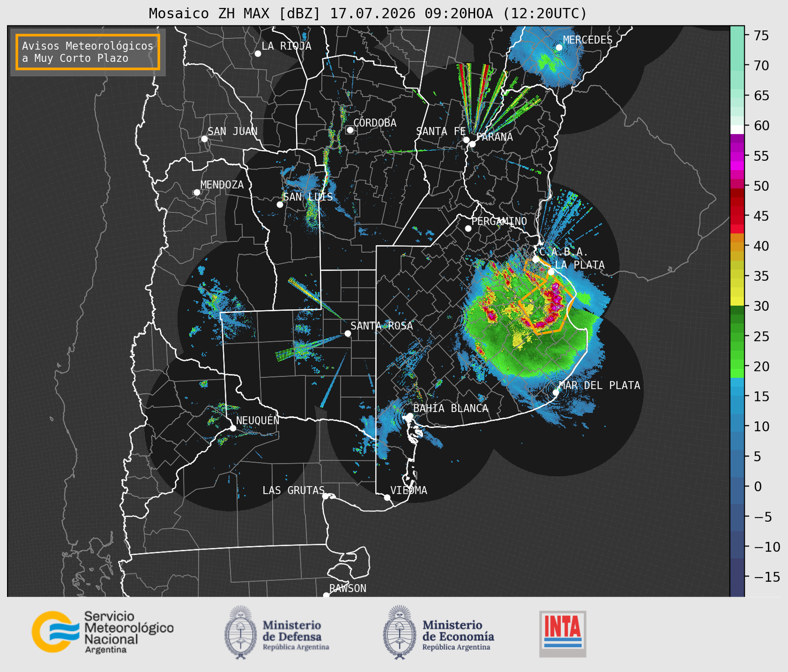Click the green 25 dBZ colorbar segment
The width and height of the screenshot is (788, 672).
[737, 336]
